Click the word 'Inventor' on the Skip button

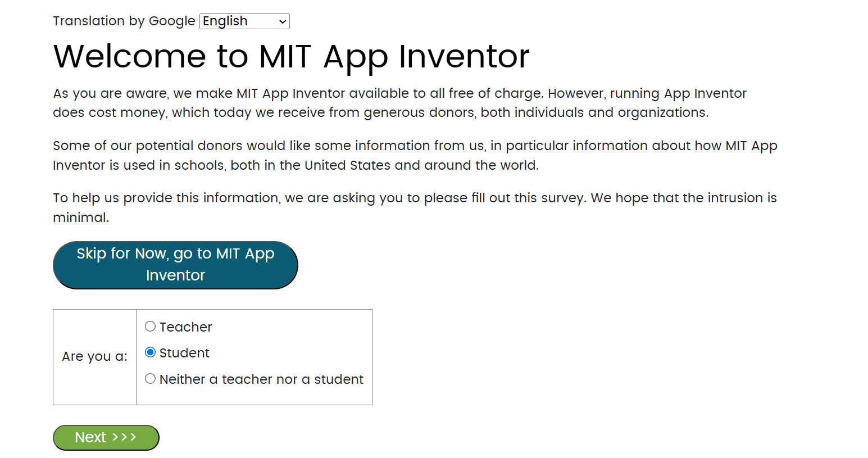pos(175,275)
